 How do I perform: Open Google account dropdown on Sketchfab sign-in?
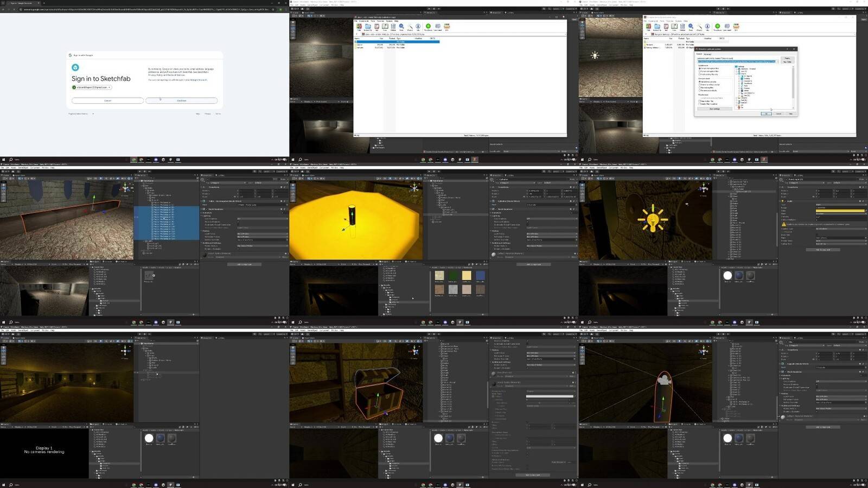92,87
